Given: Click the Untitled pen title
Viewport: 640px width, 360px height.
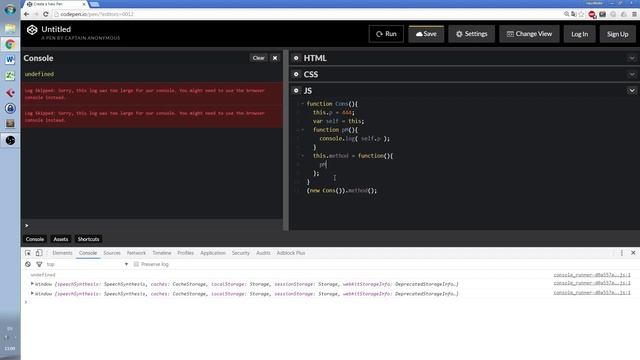Looking at the screenshot, I should (x=56, y=29).
